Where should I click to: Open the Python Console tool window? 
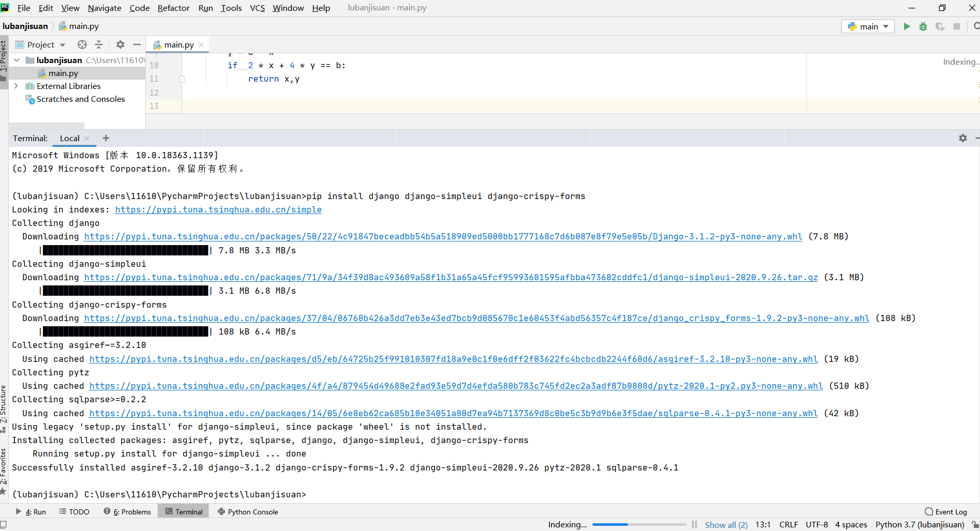tap(248, 512)
